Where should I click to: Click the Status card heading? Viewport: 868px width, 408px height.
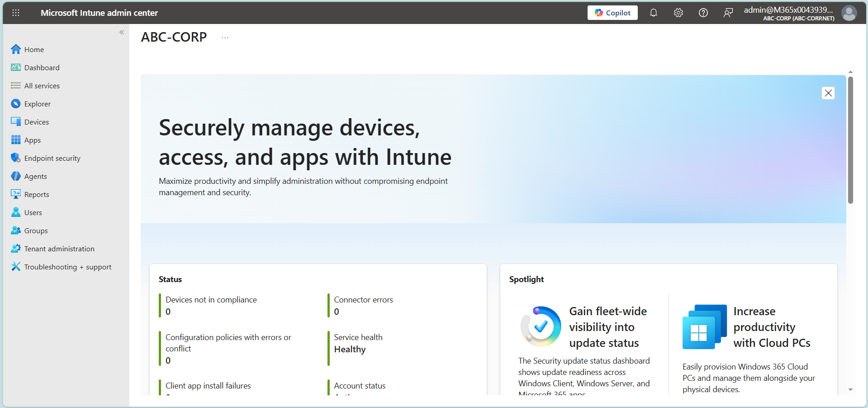coord(170,279)
